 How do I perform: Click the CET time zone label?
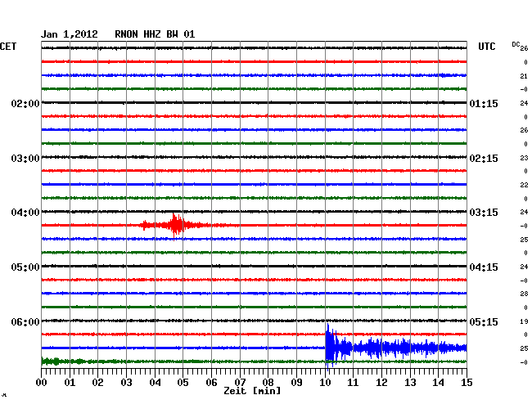[8, 47]
